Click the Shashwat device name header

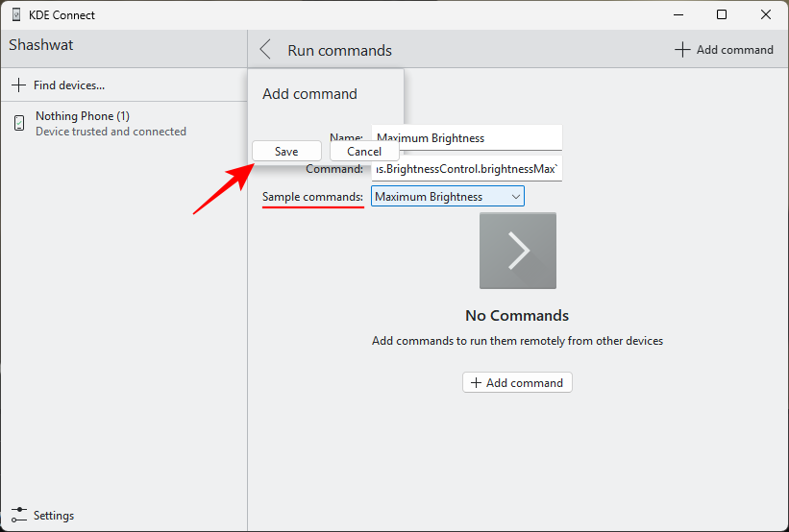pos(41,45)
